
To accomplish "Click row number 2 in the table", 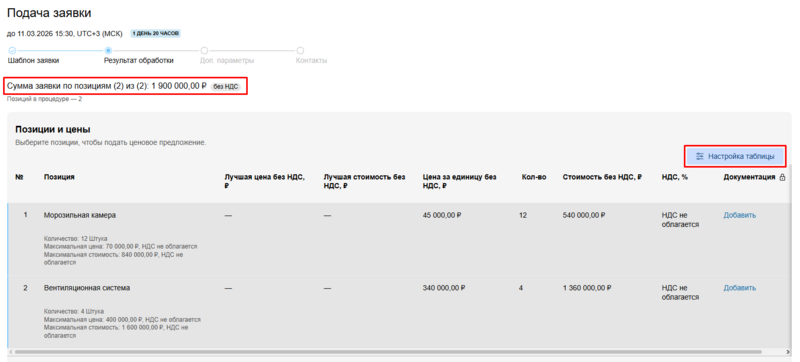I will [26, 288].
